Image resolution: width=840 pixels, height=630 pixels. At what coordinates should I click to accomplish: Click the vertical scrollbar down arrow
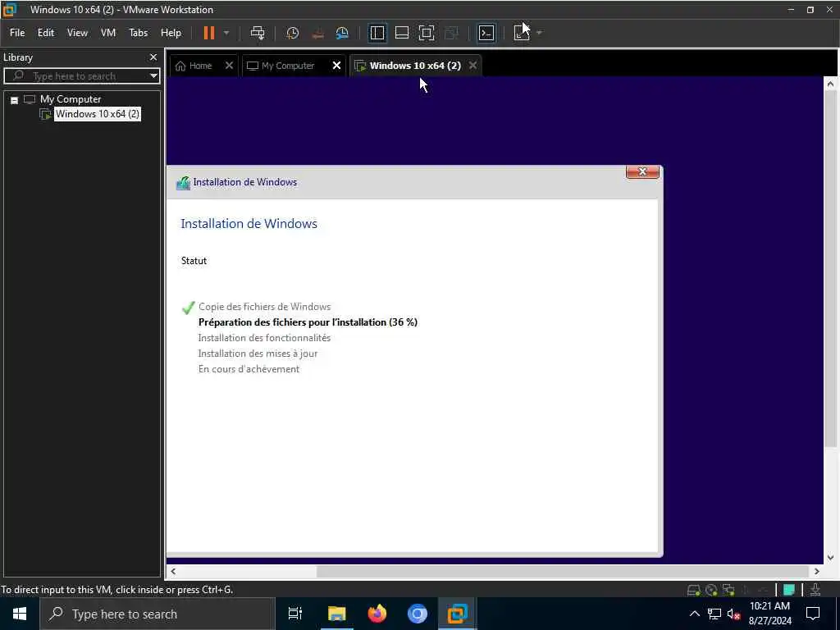click(x=830, y=558)
